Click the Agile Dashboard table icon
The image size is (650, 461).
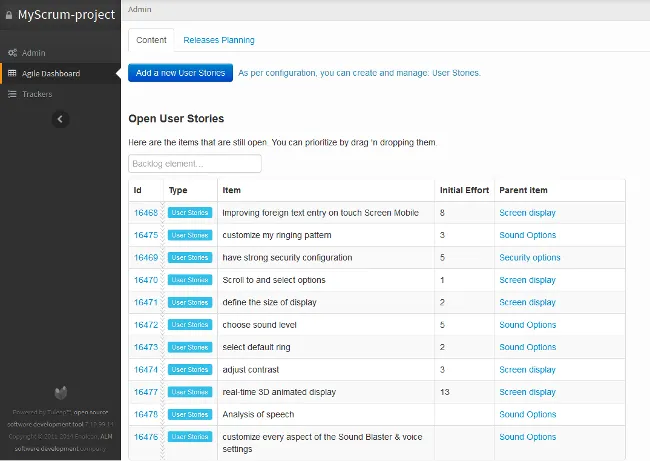pos(12,73)
